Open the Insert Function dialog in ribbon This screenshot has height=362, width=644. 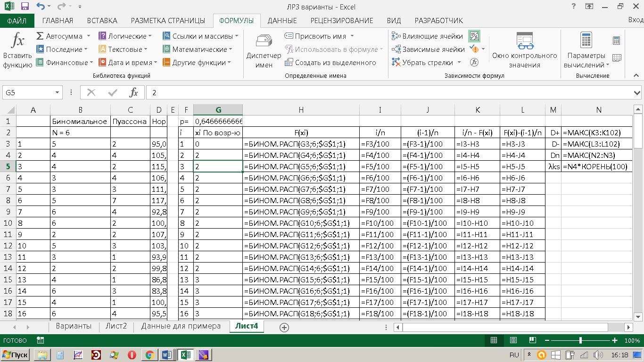pos(17,50)
